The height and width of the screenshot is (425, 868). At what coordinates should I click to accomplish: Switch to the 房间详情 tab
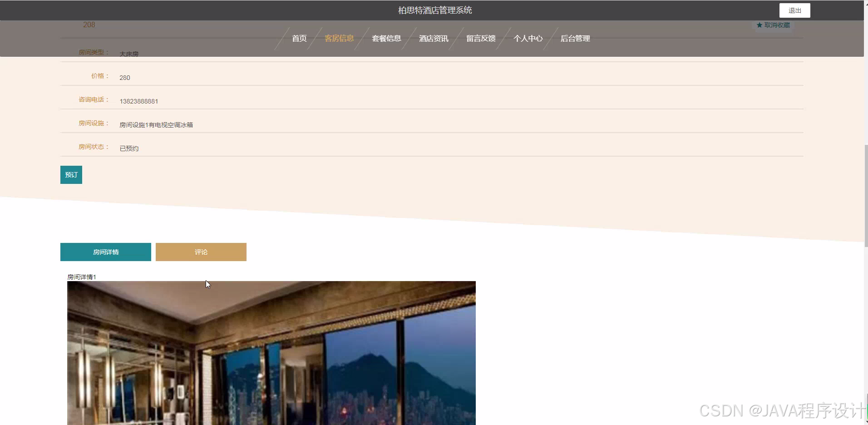click(x=106, y=252)
